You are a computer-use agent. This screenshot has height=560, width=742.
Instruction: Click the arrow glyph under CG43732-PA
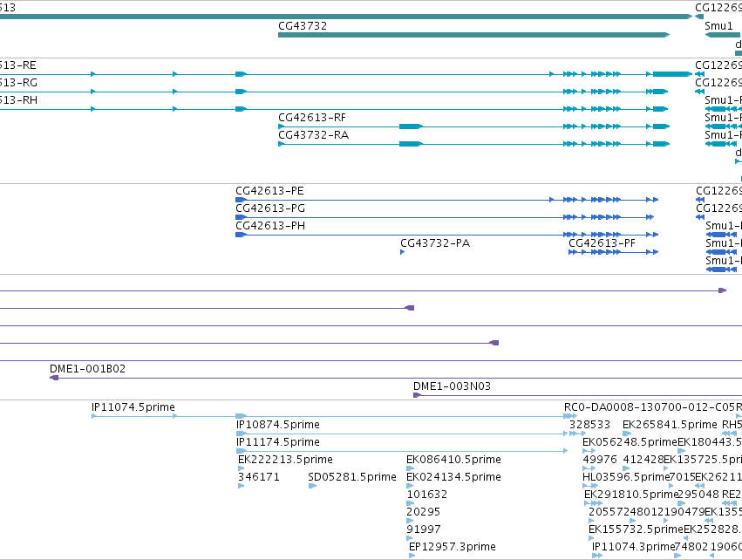pyautogui.click(x=402, y=252)
